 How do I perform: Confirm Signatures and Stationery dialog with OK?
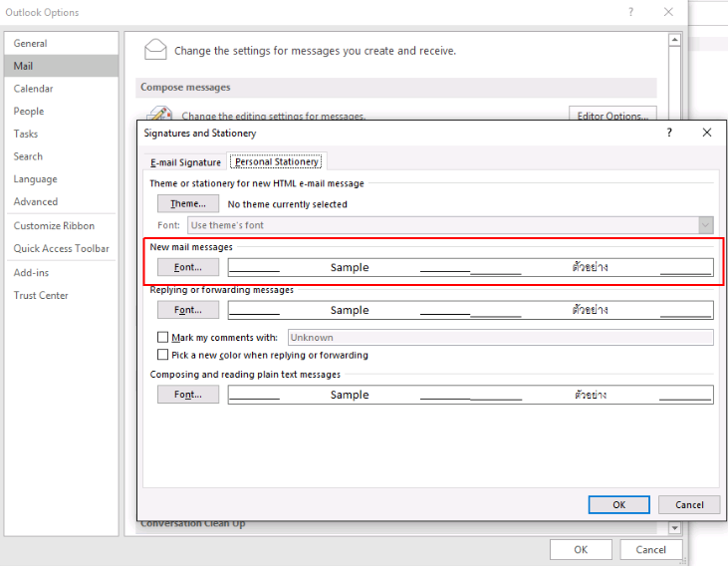pyautogui.click(x=618, y=504)
